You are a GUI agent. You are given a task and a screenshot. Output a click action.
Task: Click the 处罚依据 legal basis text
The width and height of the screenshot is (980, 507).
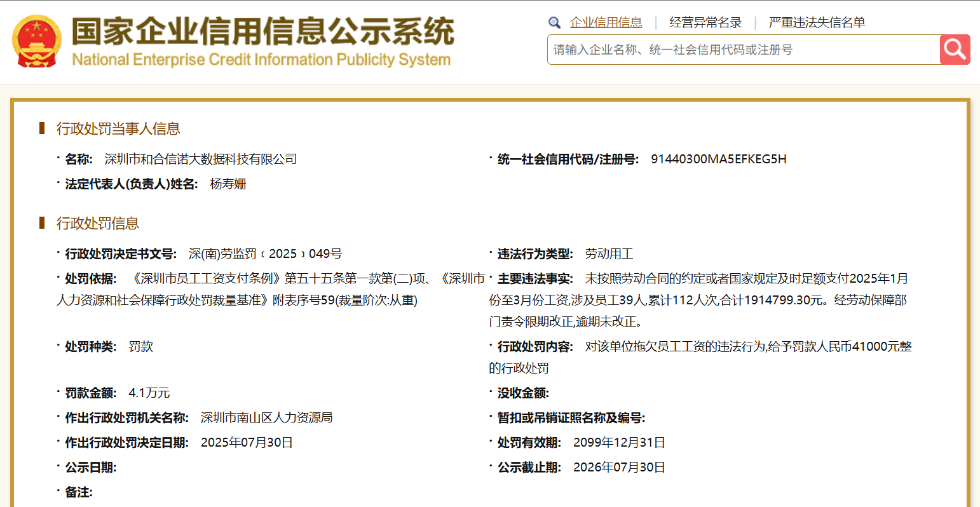click(271, 289)
